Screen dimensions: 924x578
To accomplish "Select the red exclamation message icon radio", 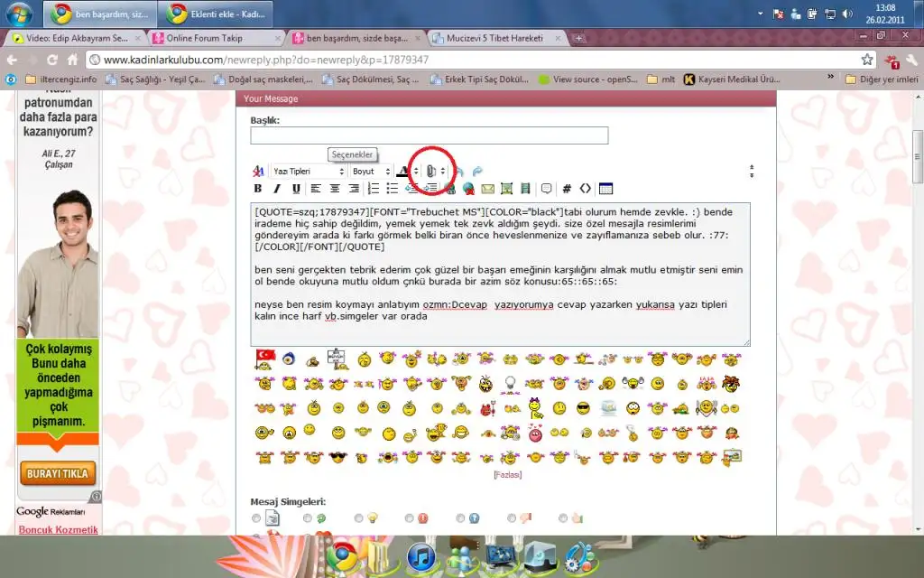I will [409, 518].
